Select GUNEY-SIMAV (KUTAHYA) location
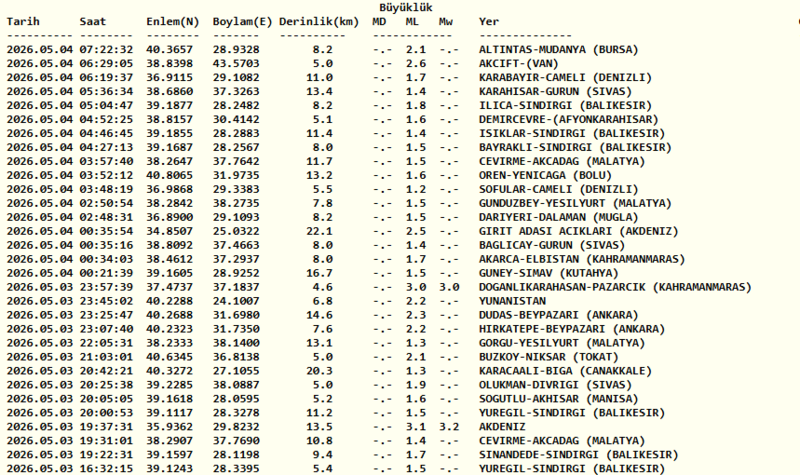The width and height of the screenshot is (800, 475). point(548,273)
